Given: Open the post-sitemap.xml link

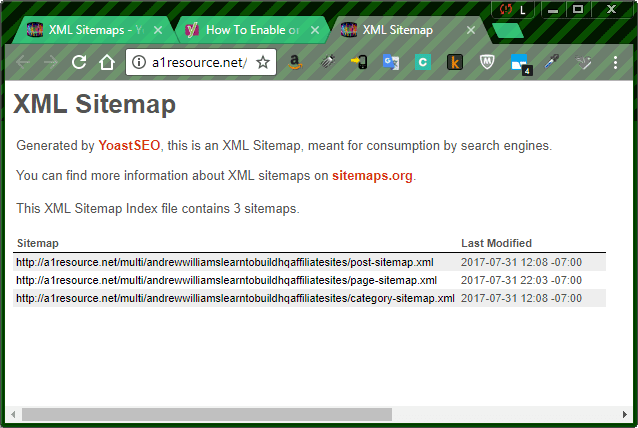Looking at the screenshot, I should (x=225, y=262).
